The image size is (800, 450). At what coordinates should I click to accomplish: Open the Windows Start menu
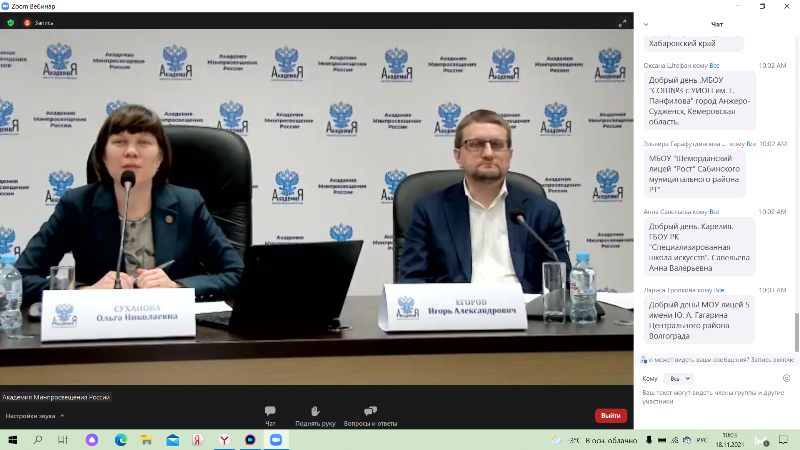[x=13, y=440]
